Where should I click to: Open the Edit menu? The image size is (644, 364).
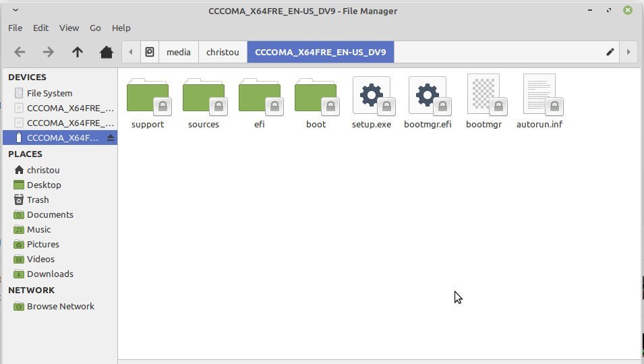pyautogui.click(x=40, y=28)
